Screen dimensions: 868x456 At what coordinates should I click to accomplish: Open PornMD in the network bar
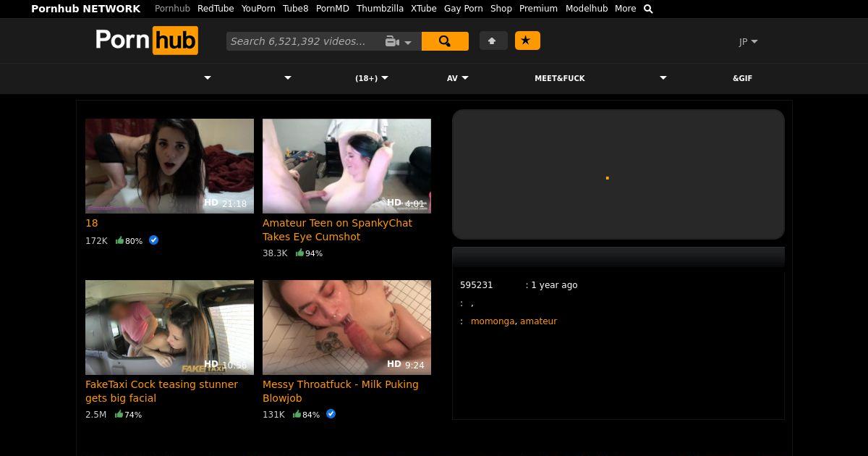333,9
